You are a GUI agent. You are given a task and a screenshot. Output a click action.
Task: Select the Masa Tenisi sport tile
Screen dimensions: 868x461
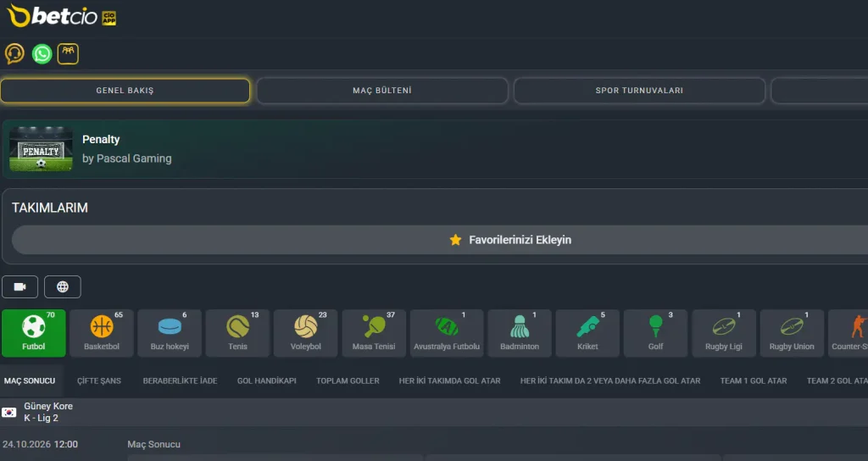(x=374, y=332)
